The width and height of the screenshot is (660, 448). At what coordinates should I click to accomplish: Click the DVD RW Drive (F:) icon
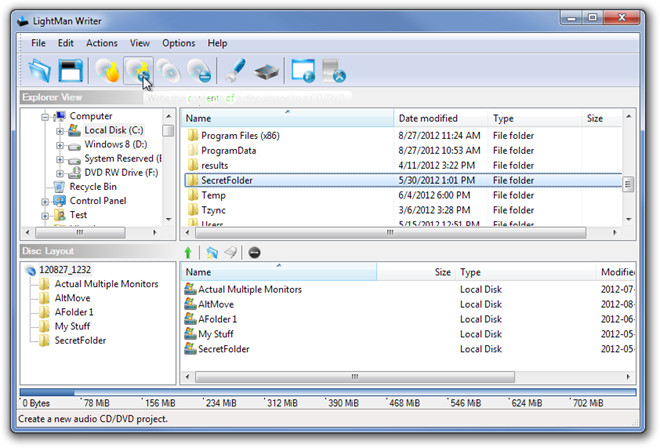[75, 172]
